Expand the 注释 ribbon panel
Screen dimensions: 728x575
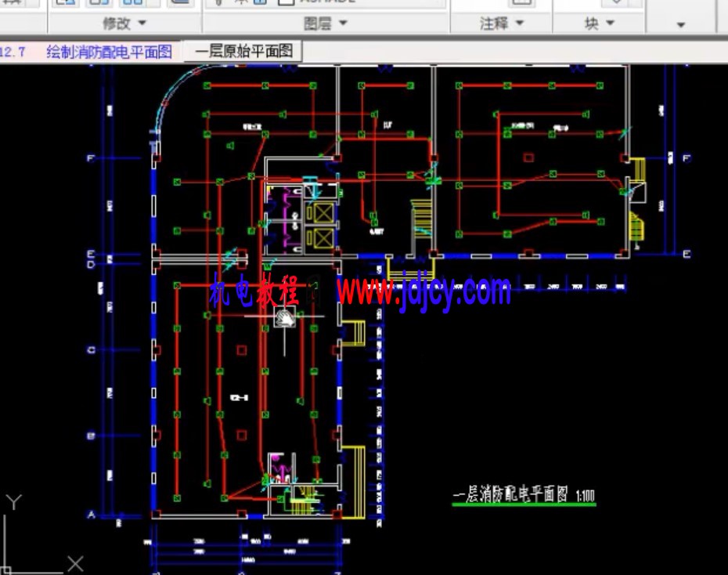(x=502, y=23)
